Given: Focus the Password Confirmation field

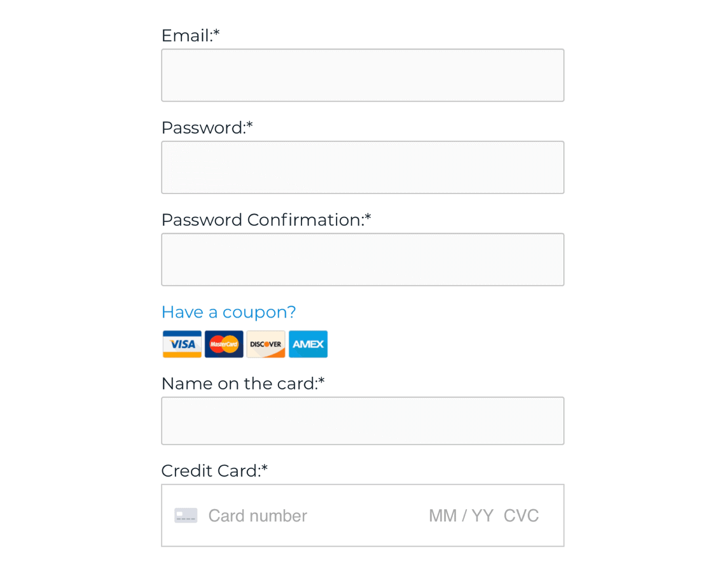Looking at the screenshot, I should tap(363, 260).
